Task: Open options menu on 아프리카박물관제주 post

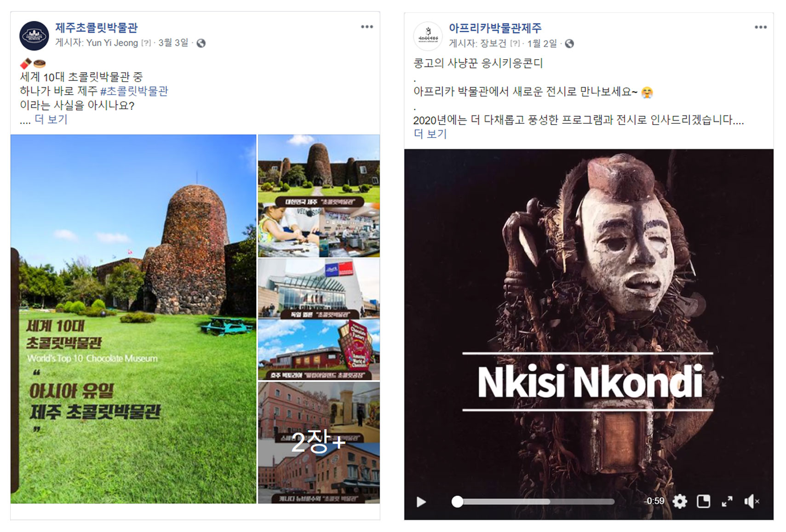Action: 760,27
